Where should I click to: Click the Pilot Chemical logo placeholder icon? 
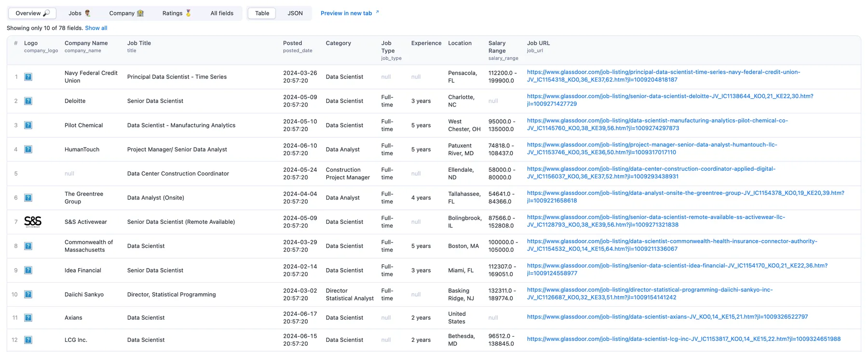click(x=28, y=125)
